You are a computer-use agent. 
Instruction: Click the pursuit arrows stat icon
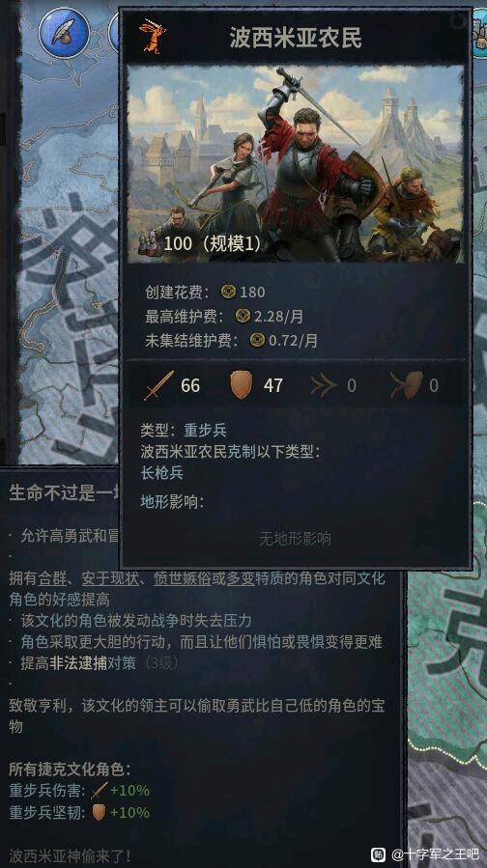[x=323, y=385]
